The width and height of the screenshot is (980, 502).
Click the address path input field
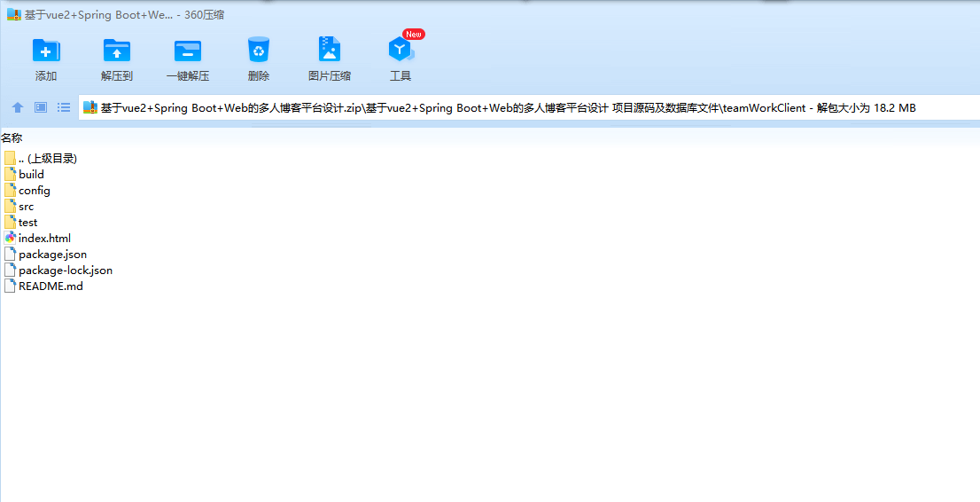pyautogui.click(x=529, y=107)
